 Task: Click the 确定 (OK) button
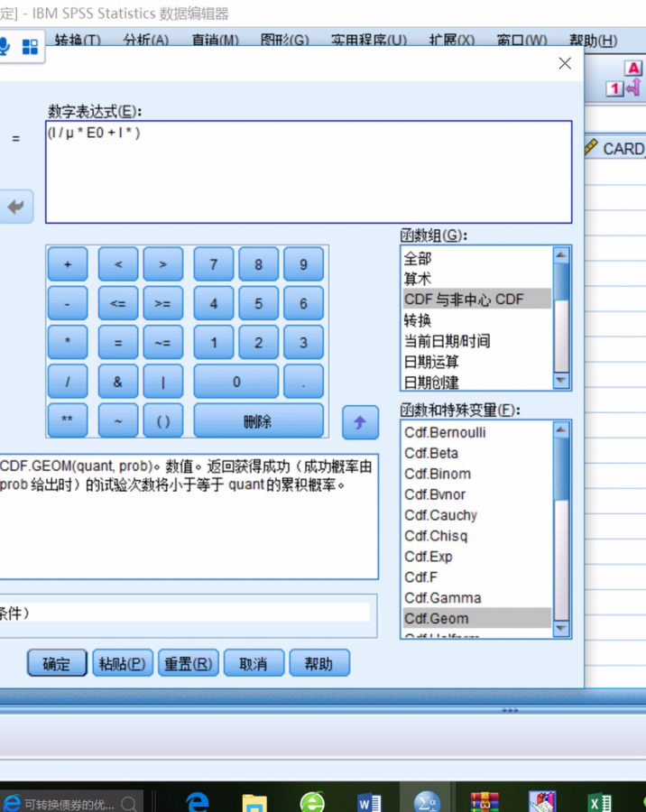point(56,664)
